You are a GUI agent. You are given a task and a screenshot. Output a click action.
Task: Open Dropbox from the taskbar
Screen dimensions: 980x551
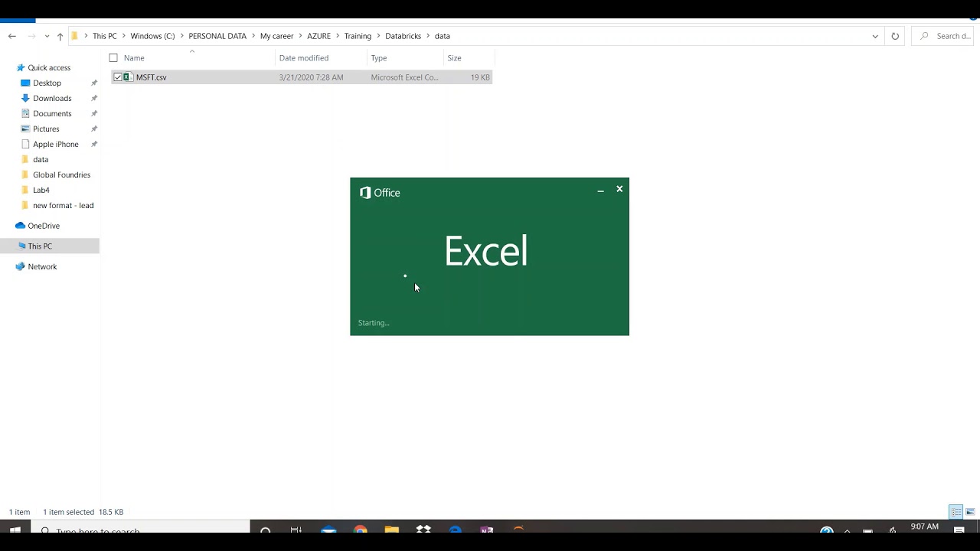(x=423, y=530)
